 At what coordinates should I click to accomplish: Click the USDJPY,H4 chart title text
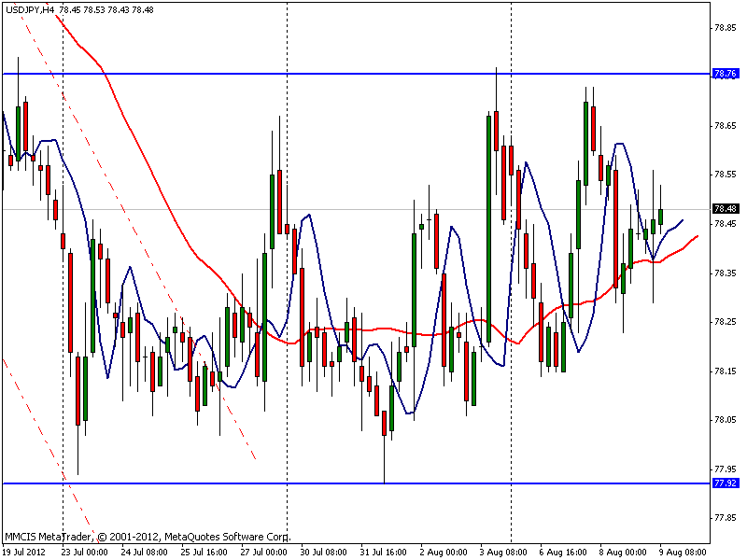click(x=30, y=9)
